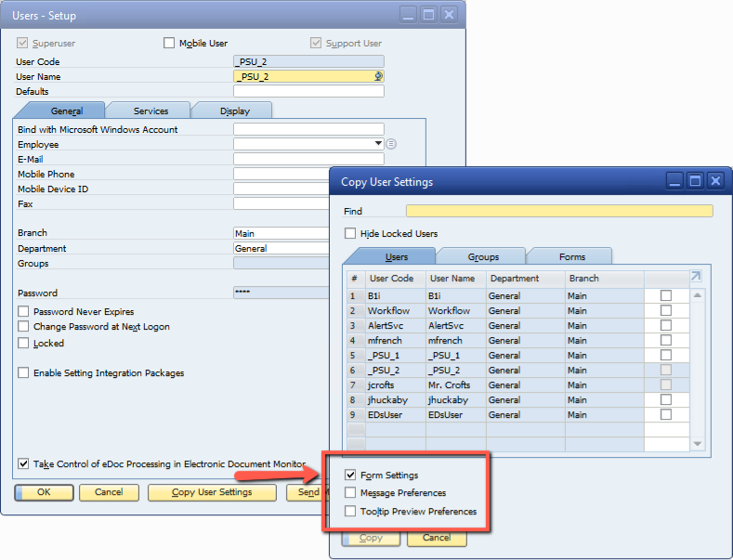Maximize the Copy User Settings window

click(695, 180)
